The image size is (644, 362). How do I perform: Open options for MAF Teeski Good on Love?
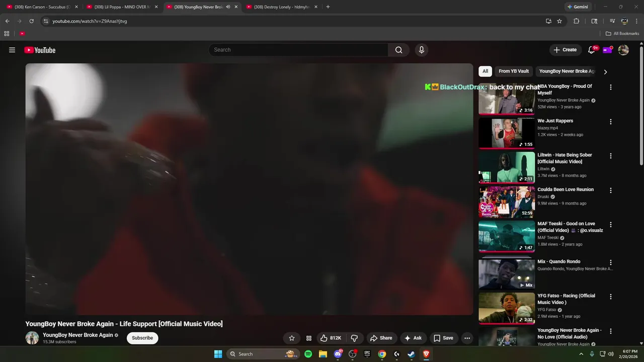click(611, 225)
